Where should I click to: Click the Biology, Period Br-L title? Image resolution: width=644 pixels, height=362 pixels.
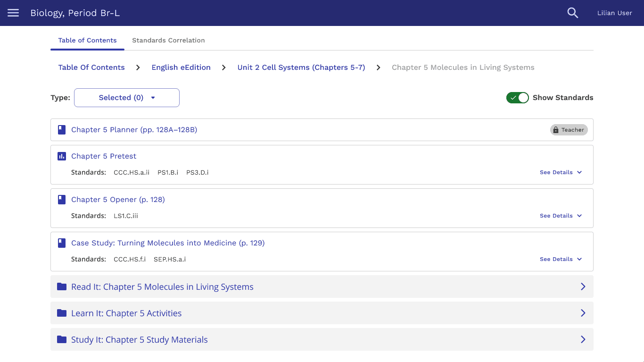[x=75, y=13]
